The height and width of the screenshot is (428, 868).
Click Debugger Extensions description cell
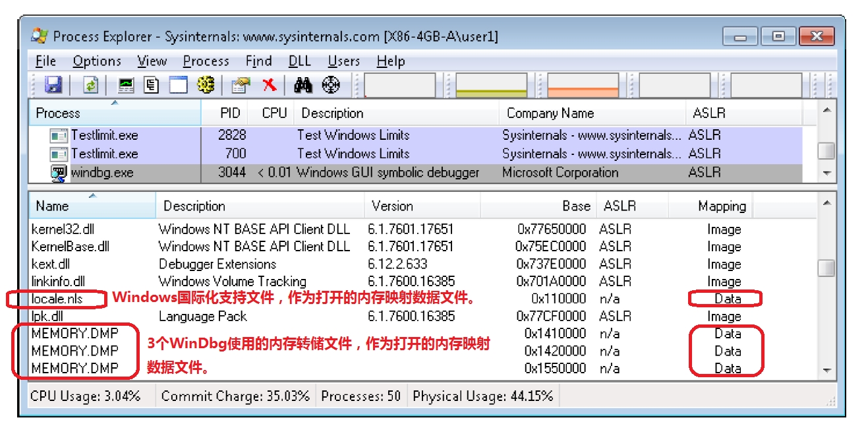[217, 264]
